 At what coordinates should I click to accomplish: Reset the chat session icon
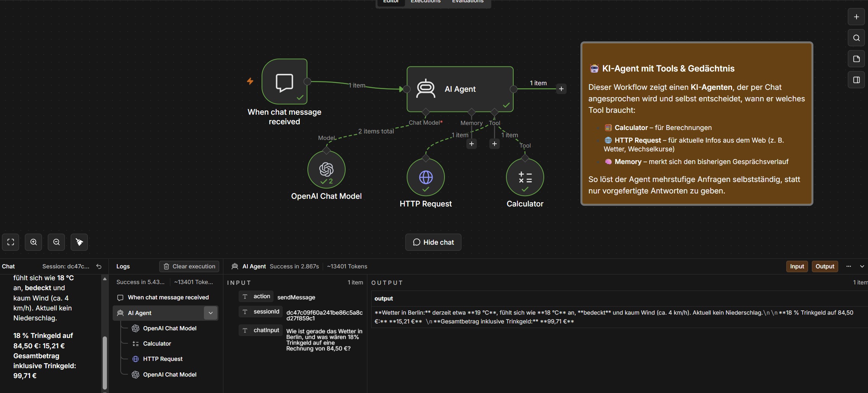coord(99,266)
